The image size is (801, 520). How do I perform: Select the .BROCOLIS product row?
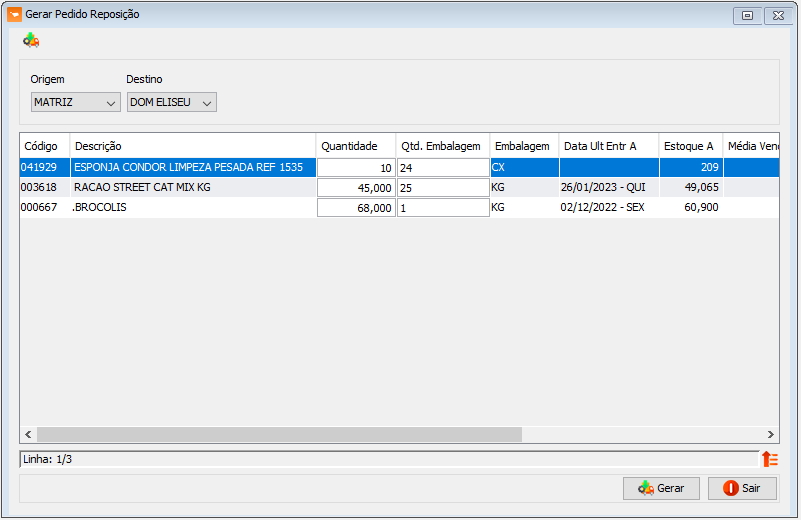click(399, 207)
